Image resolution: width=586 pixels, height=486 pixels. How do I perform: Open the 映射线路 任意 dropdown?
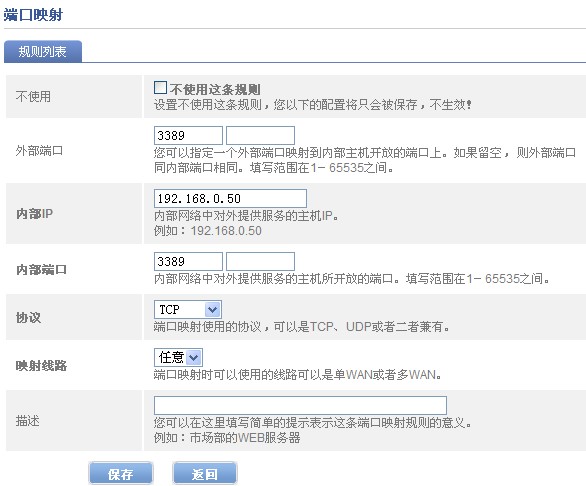pos(178,357)
